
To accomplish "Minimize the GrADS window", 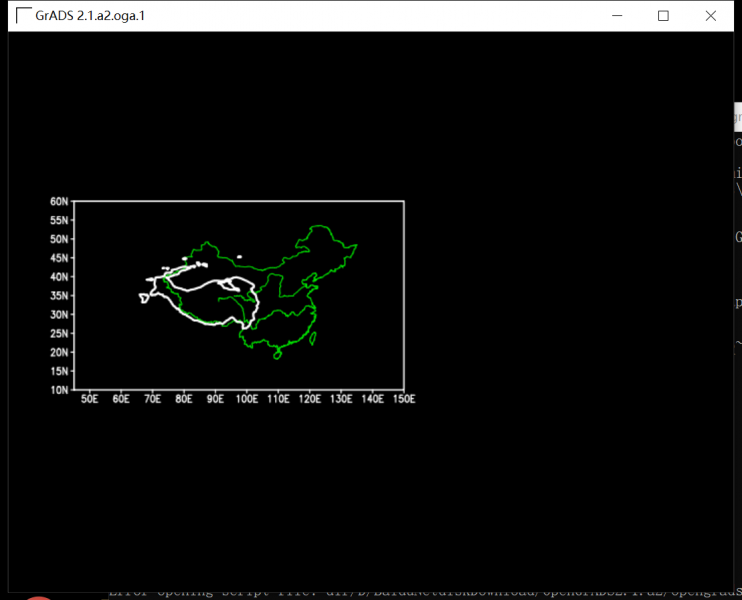I will 616,16.
